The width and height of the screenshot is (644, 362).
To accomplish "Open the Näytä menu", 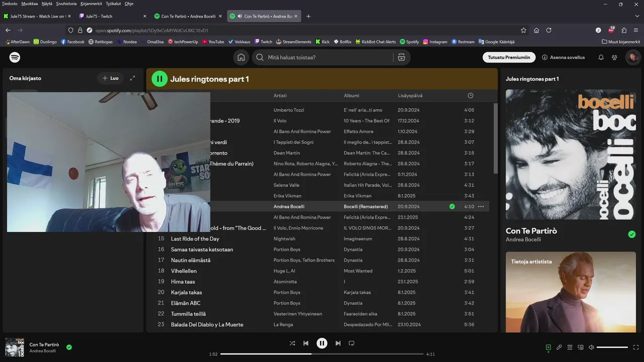I will click(x=47, y=4).
